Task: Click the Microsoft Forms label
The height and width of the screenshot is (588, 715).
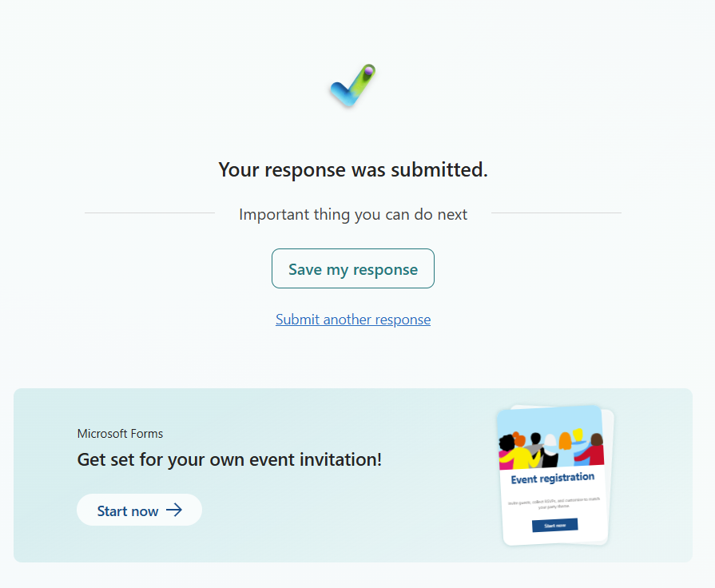Action: (120, 433)
